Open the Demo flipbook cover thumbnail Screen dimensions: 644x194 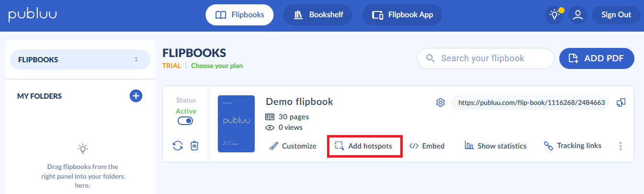(x=236, y=124)
